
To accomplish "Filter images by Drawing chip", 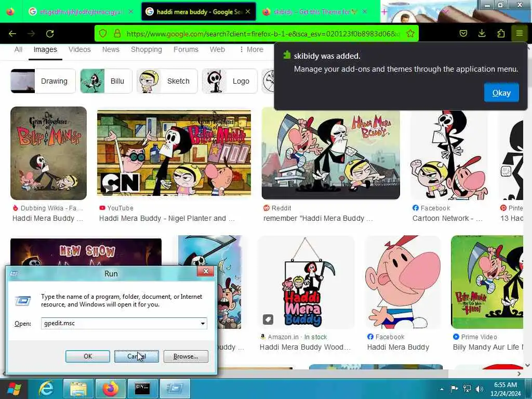I will [x=43, y=81].
